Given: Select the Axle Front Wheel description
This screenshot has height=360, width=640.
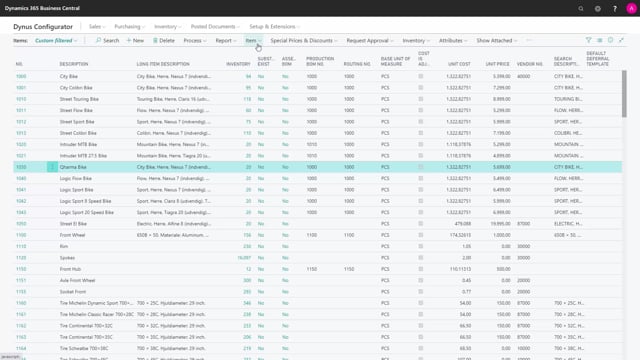Looking at the screenshot, I should coord(77,280).
